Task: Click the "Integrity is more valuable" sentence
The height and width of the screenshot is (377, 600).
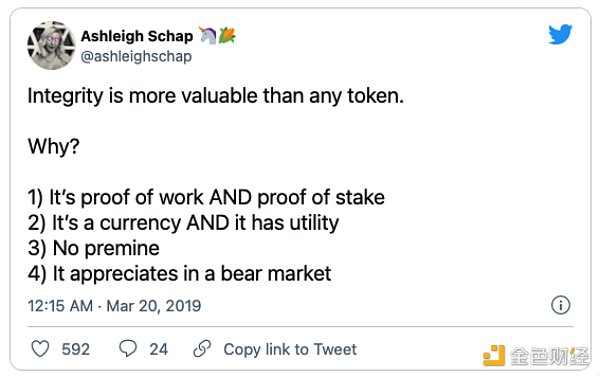Action: 216,96
